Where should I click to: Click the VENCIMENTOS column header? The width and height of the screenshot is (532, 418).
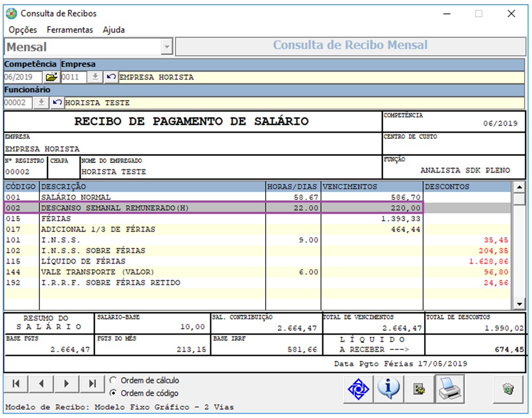372,187
